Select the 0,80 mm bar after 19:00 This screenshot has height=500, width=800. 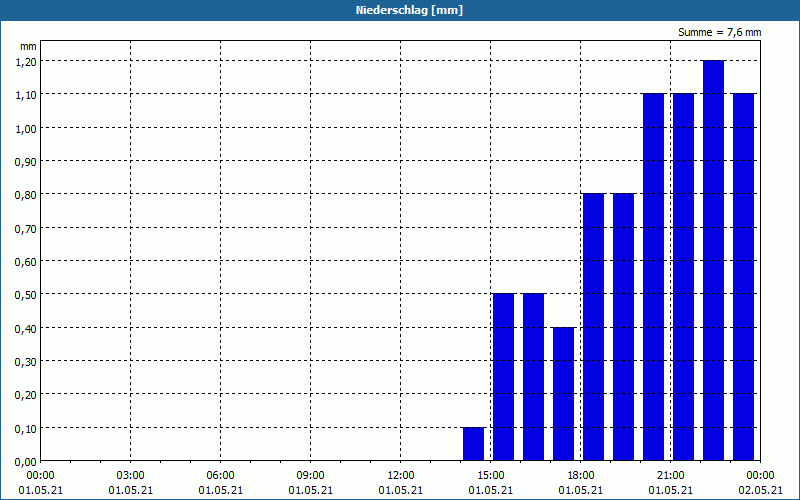(x=623, y=327)
